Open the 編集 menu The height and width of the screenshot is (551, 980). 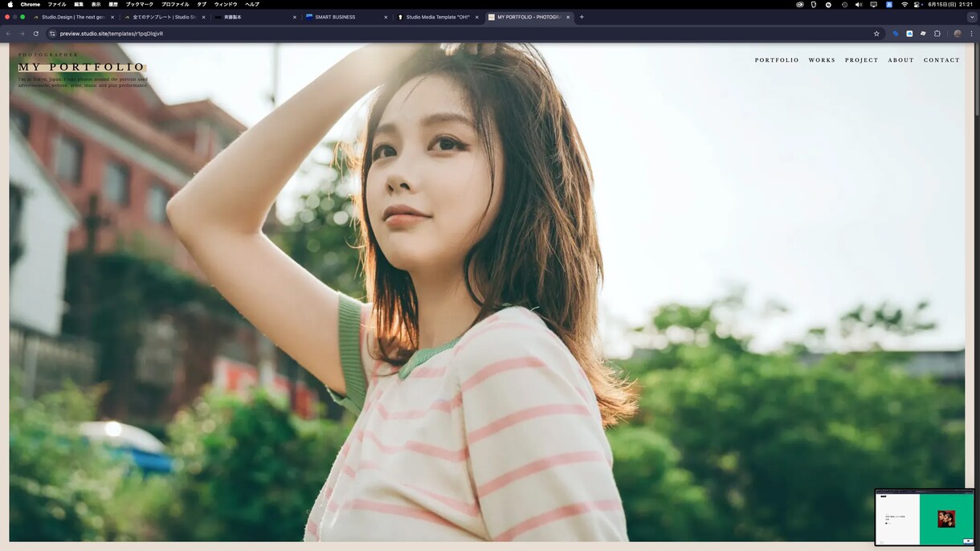point(79,5)
